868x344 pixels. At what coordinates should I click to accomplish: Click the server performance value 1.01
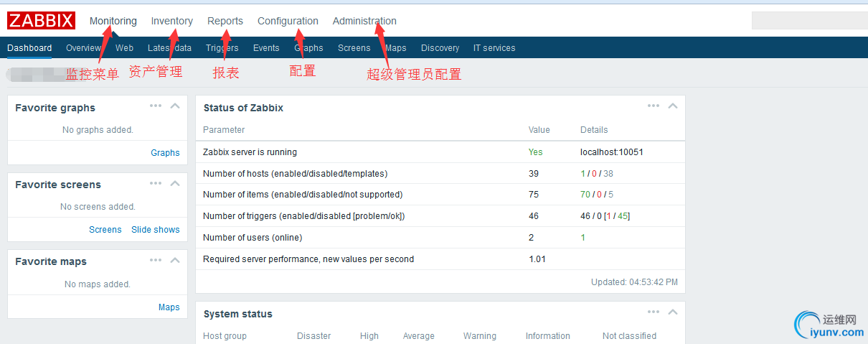pyautogui.click(x=537, y=259)
